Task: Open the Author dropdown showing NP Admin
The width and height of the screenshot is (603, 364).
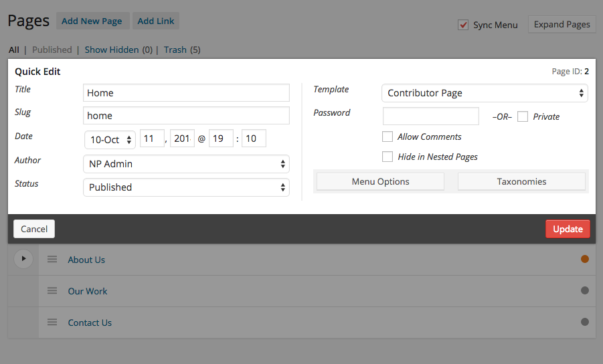Action: (186, 164)
